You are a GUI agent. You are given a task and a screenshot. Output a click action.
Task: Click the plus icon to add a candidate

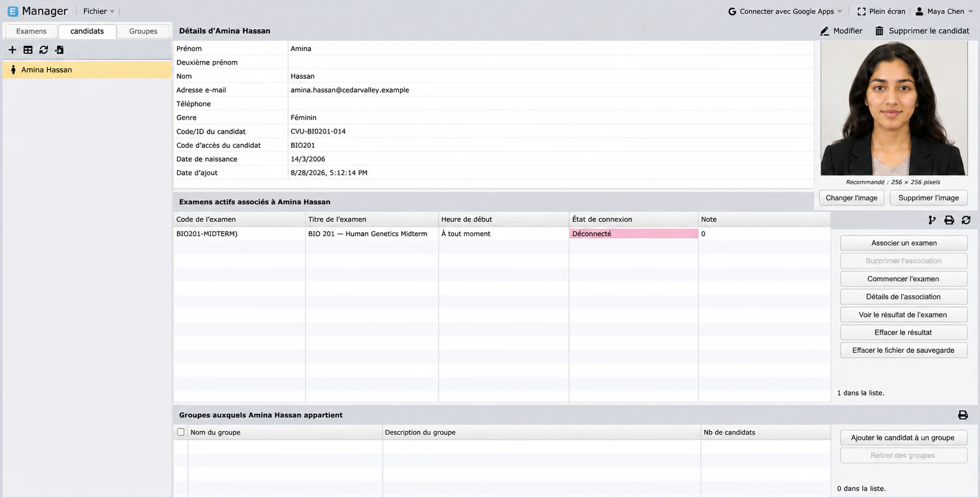pos(12,50)
